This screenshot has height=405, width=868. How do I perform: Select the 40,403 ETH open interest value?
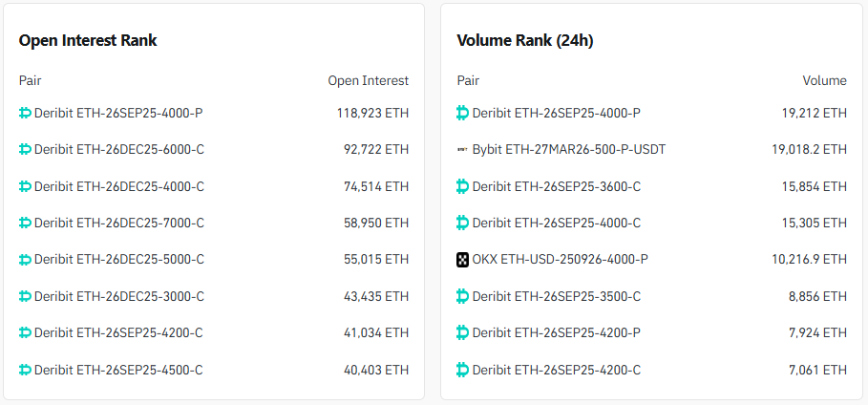pos(376,370)
